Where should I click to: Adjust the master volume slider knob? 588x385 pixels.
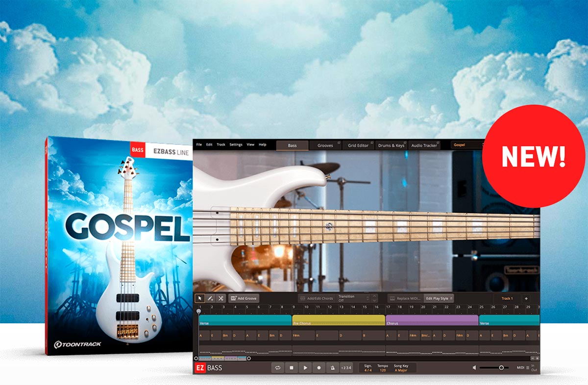click(x=501, y=367)
